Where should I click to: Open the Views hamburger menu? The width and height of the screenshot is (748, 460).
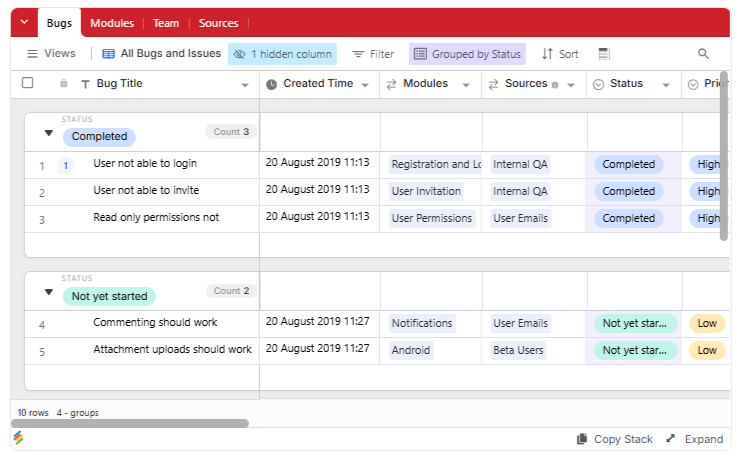51,53
